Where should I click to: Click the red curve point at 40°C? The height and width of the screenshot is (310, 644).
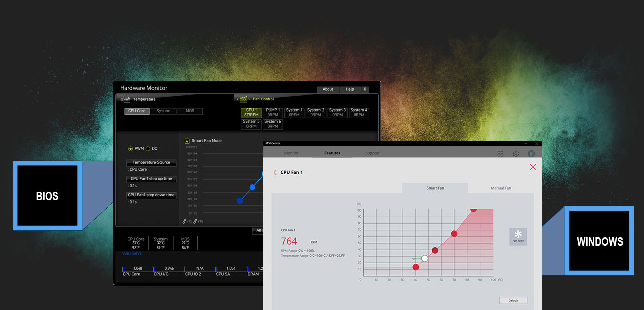(416, 267)
